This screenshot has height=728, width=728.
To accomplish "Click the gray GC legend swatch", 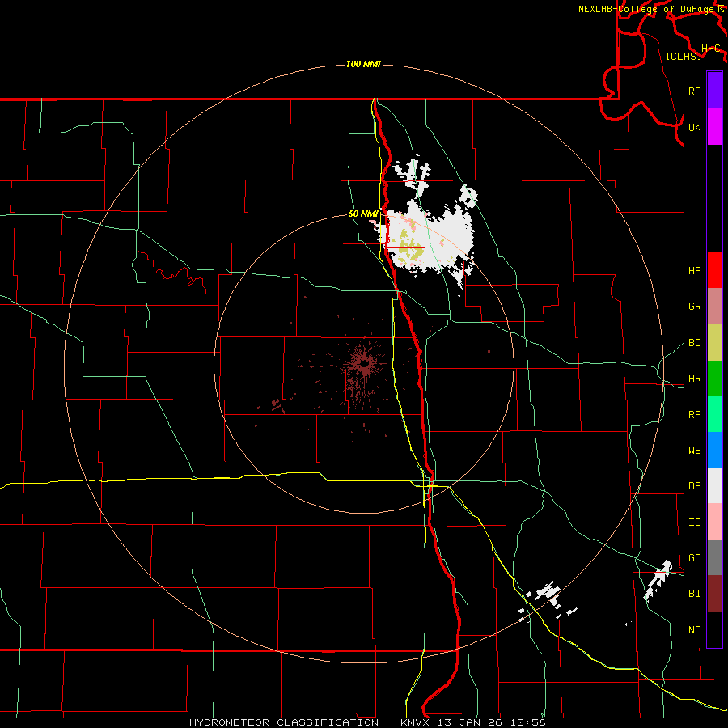I will click(x=714, y=557).
